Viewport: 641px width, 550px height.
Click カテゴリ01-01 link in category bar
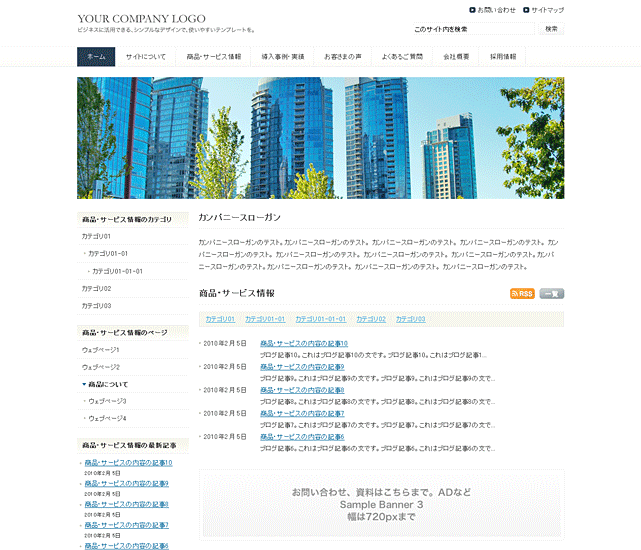265,319
